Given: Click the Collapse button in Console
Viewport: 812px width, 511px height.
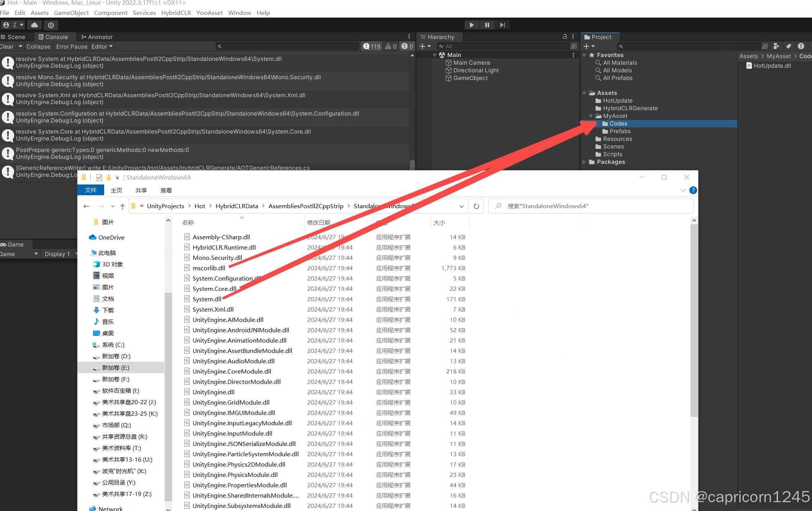Looking at the screenshot, I should [x=38, y=46].
